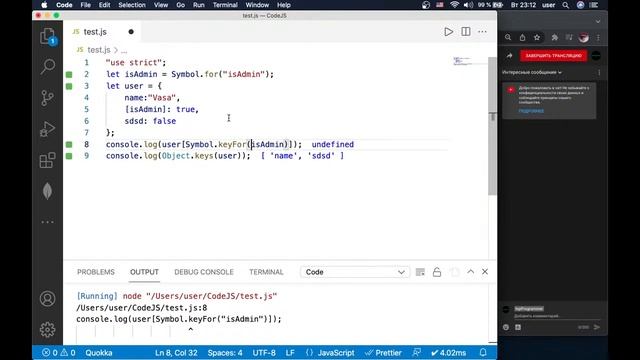Open the Terminal menu
This screenshot has height=360, width=640.
[225, 5]
